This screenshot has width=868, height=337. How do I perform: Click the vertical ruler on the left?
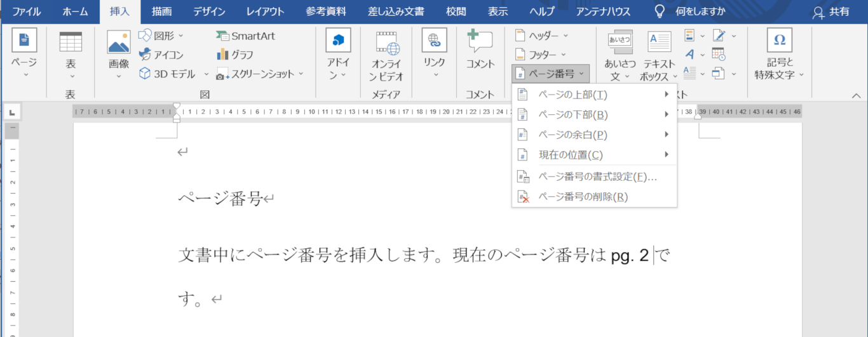tap(11, 230)
